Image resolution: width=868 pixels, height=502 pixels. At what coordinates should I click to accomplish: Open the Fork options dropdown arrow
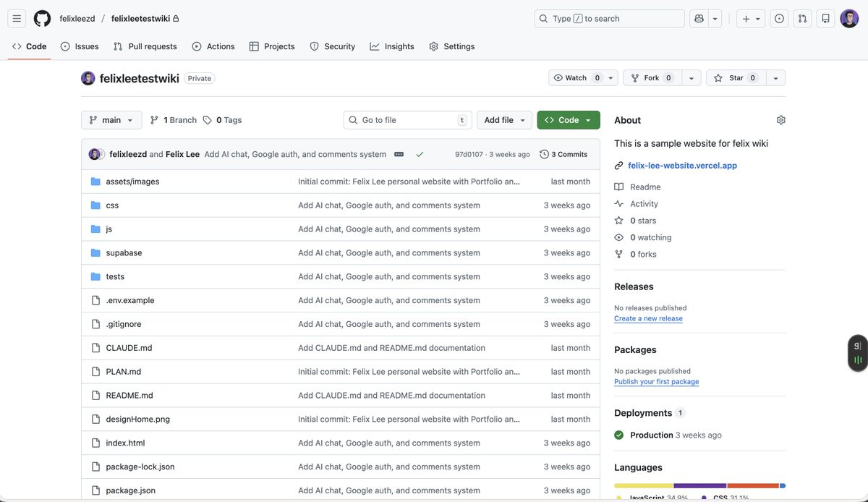point(692,78)
